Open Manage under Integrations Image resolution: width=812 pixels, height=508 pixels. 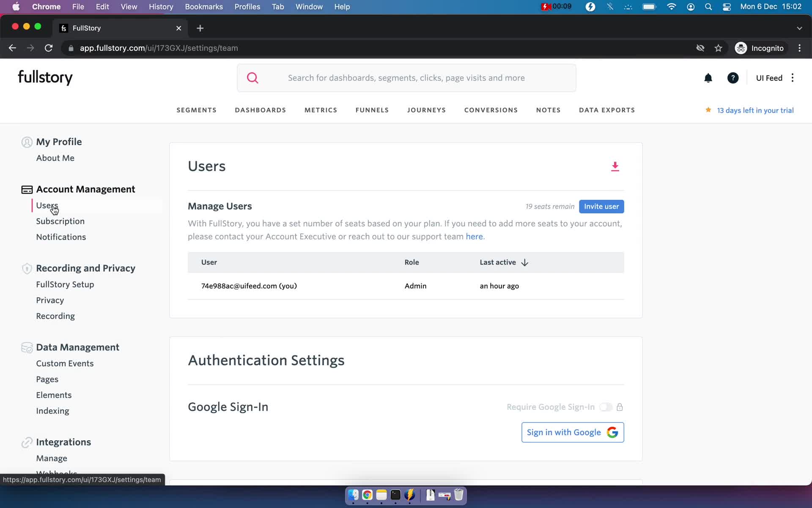pos(52,458)
